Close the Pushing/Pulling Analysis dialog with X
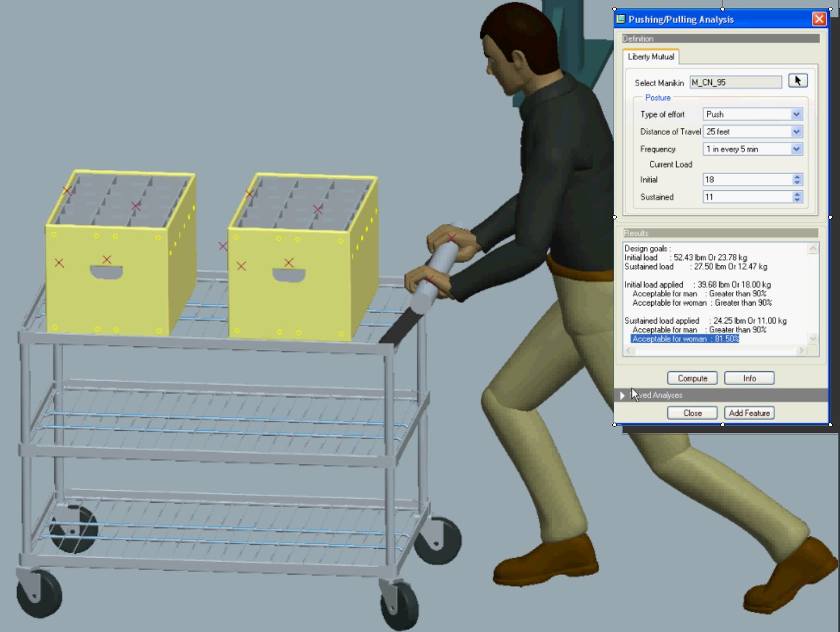This screenshot has height=632, width=840. click(819, 19)
